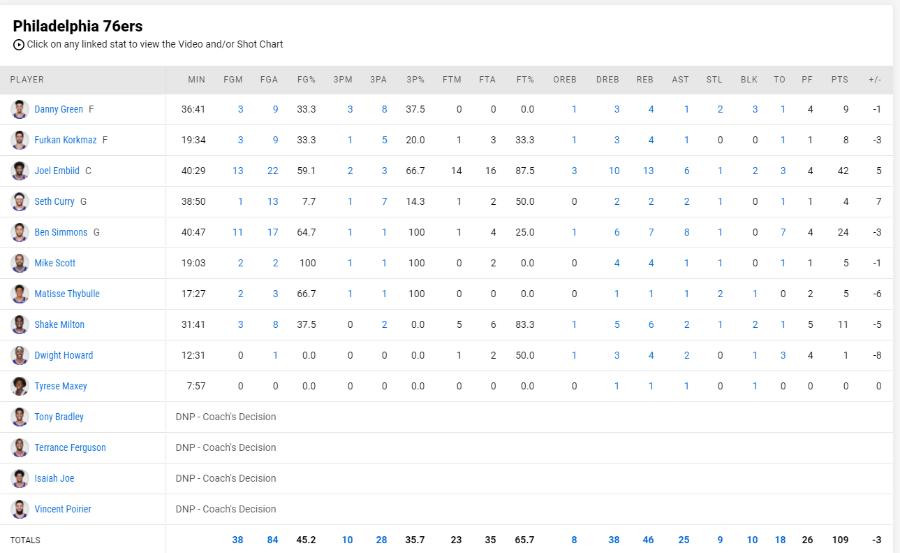Click the +/- column header
This screenshot has width=900, height=553.
pos(875,80)
